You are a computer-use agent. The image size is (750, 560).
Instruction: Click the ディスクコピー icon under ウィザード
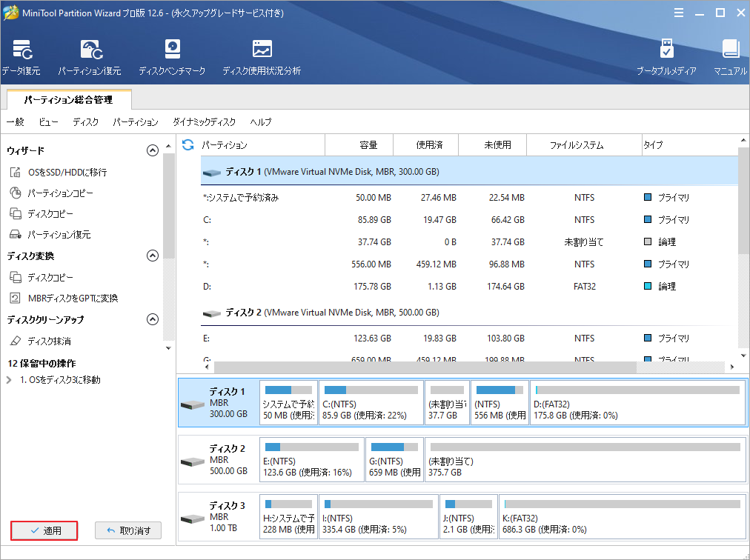point(16,214)
